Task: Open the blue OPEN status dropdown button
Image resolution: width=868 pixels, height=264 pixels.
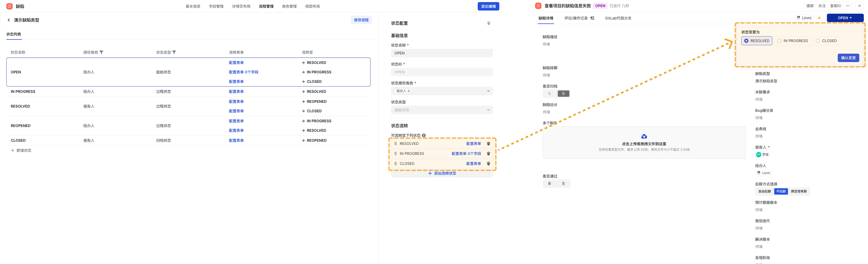Action: point(845,18)
